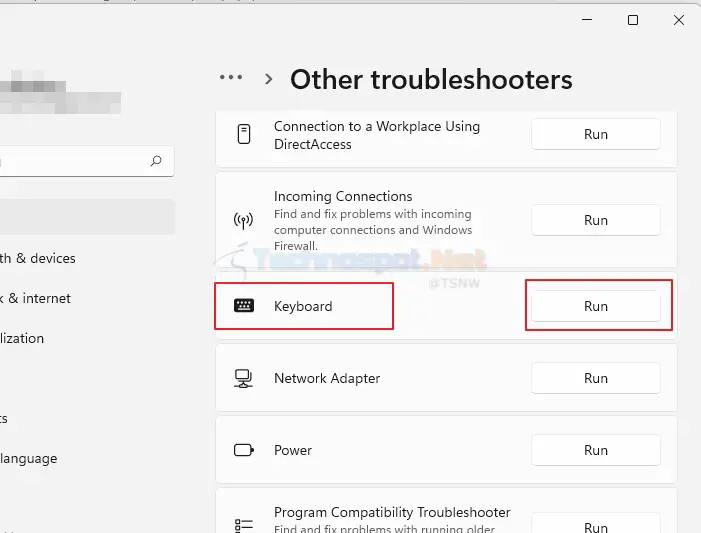Close the Settings window
This screenshot has height=533, width=701.
click(679, 20)
